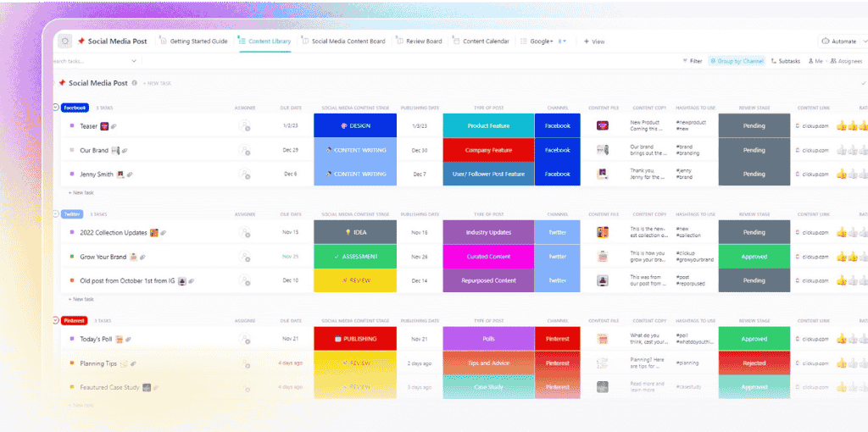Click the Filter button
This screenshot has height=432, width=868.
pyautogui.click(x=693, y=61)
